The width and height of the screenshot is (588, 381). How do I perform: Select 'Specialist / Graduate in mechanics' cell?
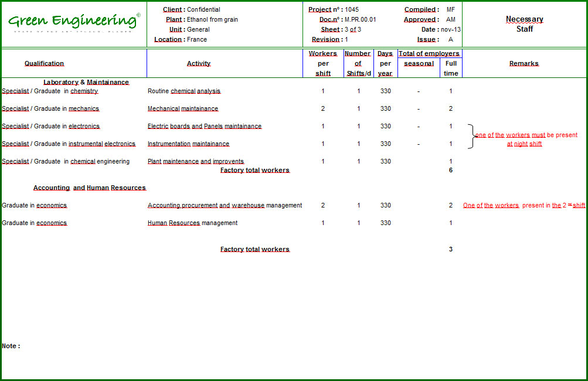[x=50, y=109]
